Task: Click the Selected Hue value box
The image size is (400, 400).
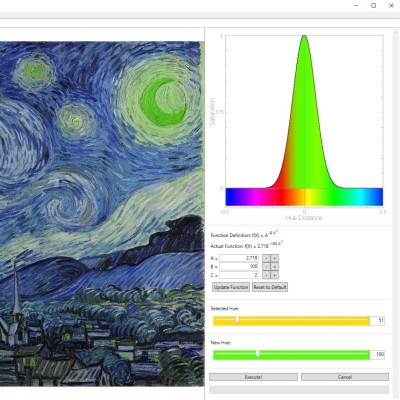Action: (x=377, y=320)
